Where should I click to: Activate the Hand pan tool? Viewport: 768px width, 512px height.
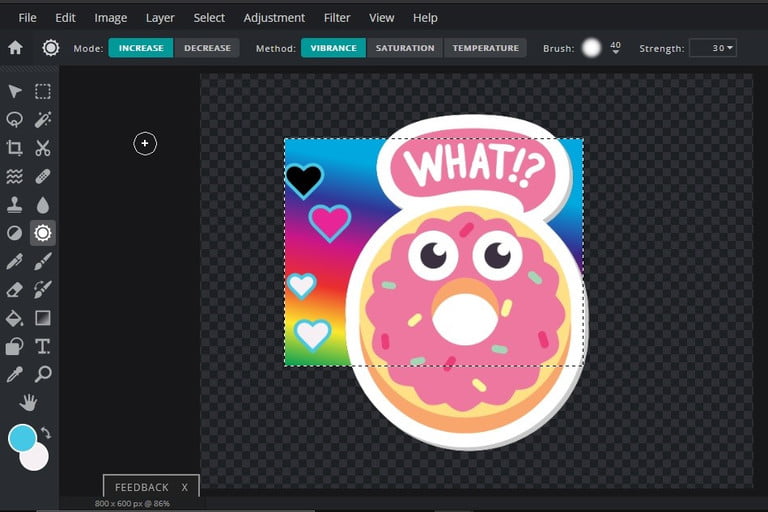[x=29, y=403]
